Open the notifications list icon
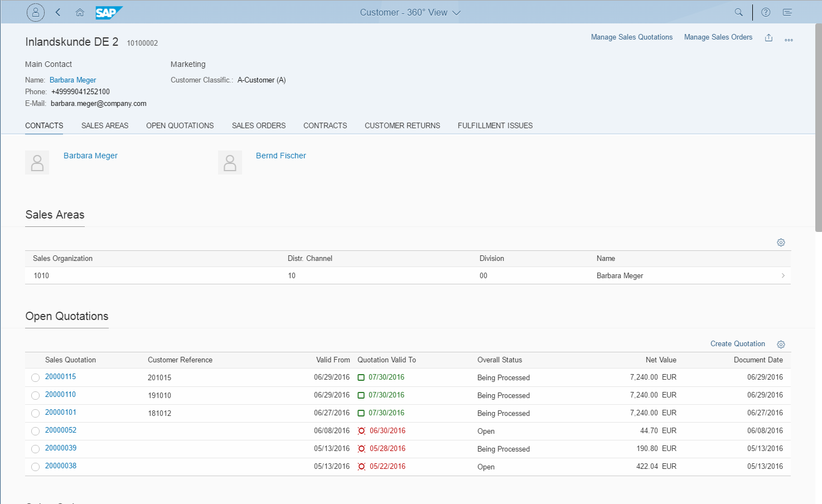 787,12
